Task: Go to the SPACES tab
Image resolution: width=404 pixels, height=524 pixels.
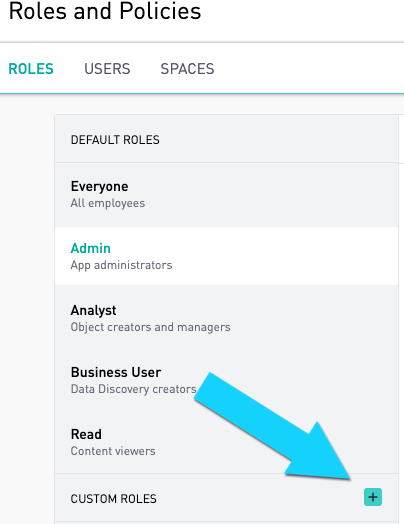Action: [x=187, y=69]
